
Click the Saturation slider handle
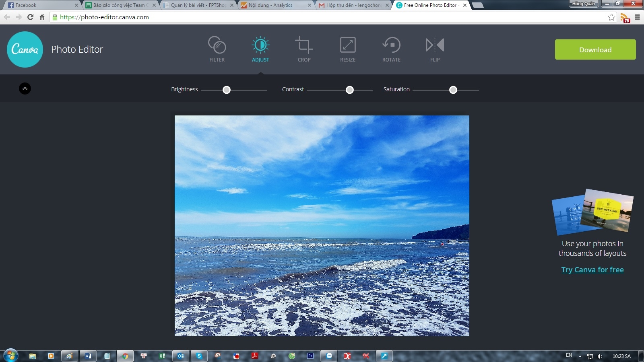[453, 90]
